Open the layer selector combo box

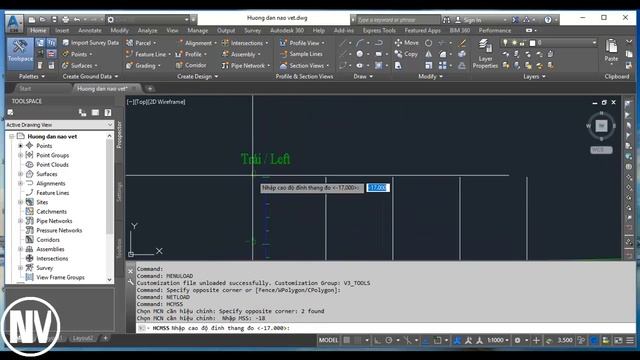pyautogui.click(x=548, y=42)
